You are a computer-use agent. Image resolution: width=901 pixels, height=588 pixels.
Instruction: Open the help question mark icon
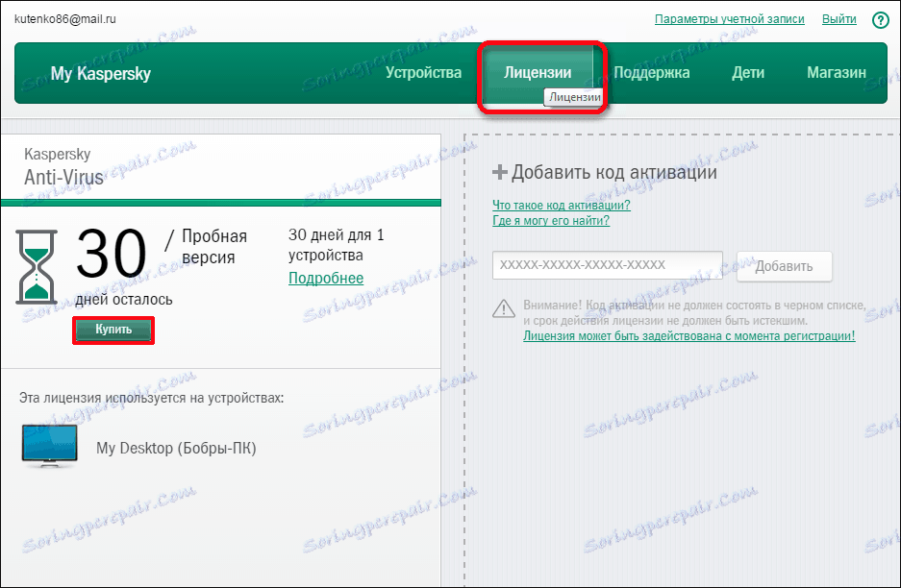pyautogui.click(x=880, y=20)
